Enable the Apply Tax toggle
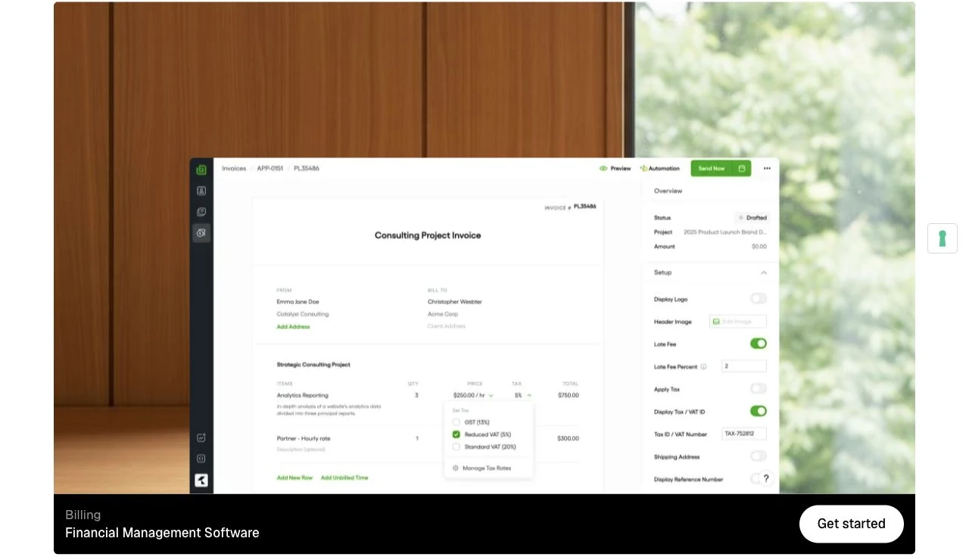Screen dimensions: 969x560 [x=759, y=388]
